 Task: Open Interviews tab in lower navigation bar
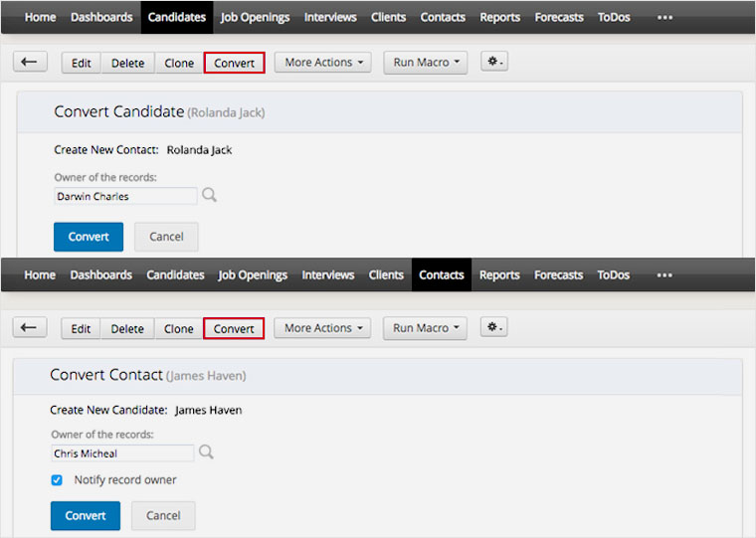tap(328, 274)
